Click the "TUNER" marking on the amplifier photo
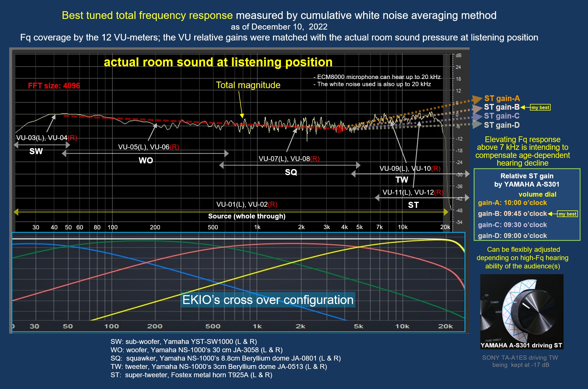The width and height of the screenshot is (588, 389). (494, 302)
